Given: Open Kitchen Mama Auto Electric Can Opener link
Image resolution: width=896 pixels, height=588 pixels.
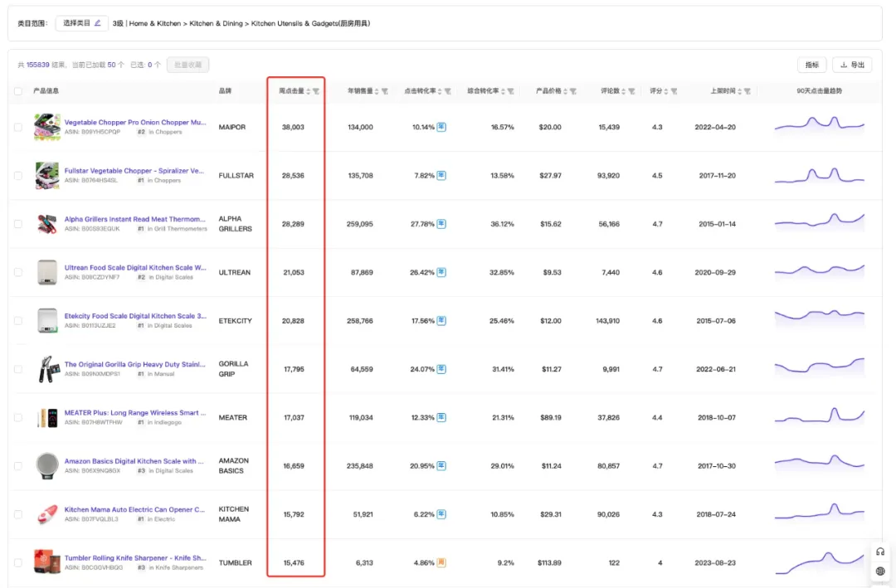Looking at the screenshot, I should coord(134,509).
